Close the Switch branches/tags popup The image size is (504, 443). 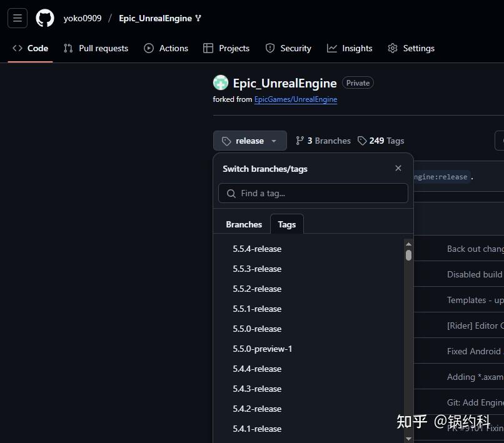coord(398,168)
